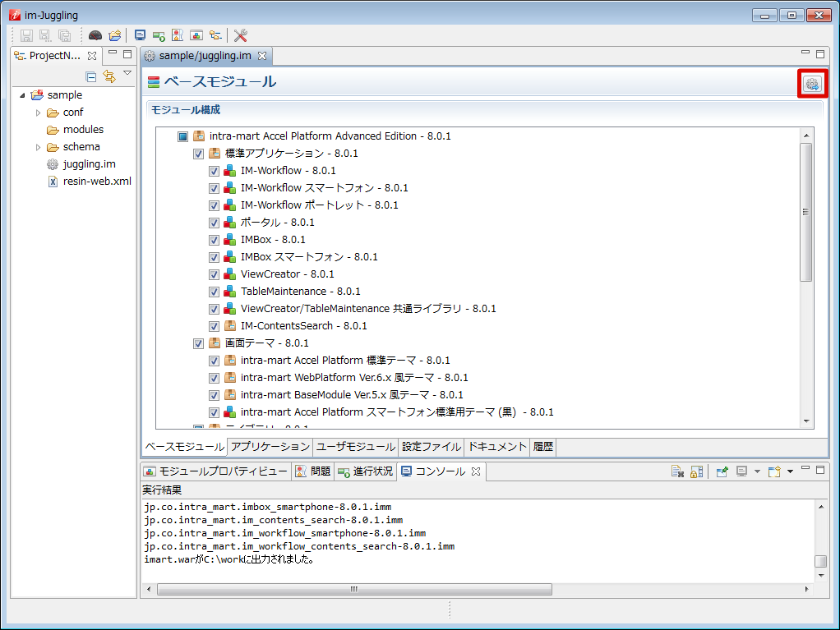
Task: Click the gear icon beside the ベースモジュール header
Action: click(812, 84)
